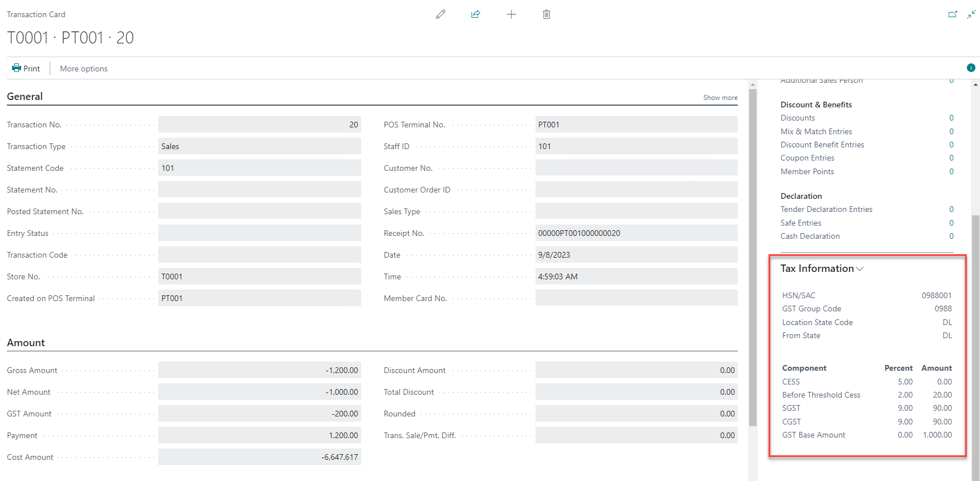Collapse the General section heading
The image size is (980, 481).
(25, 97)
